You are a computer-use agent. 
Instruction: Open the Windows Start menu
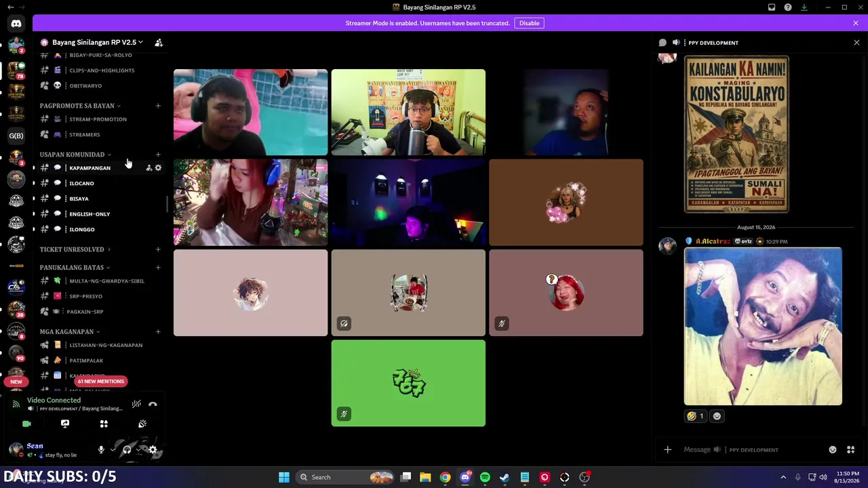284,477
